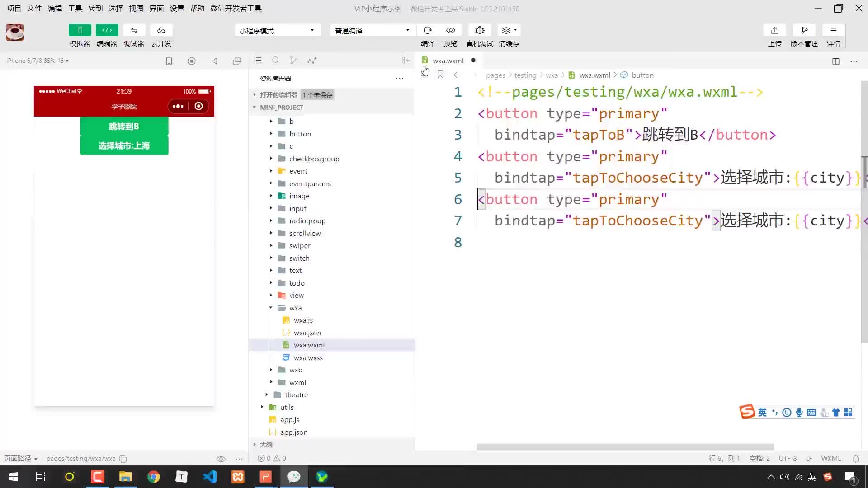Open the 页面路径 dropdown
Viewport: 868px width, 488px height.
click(20, 459)
